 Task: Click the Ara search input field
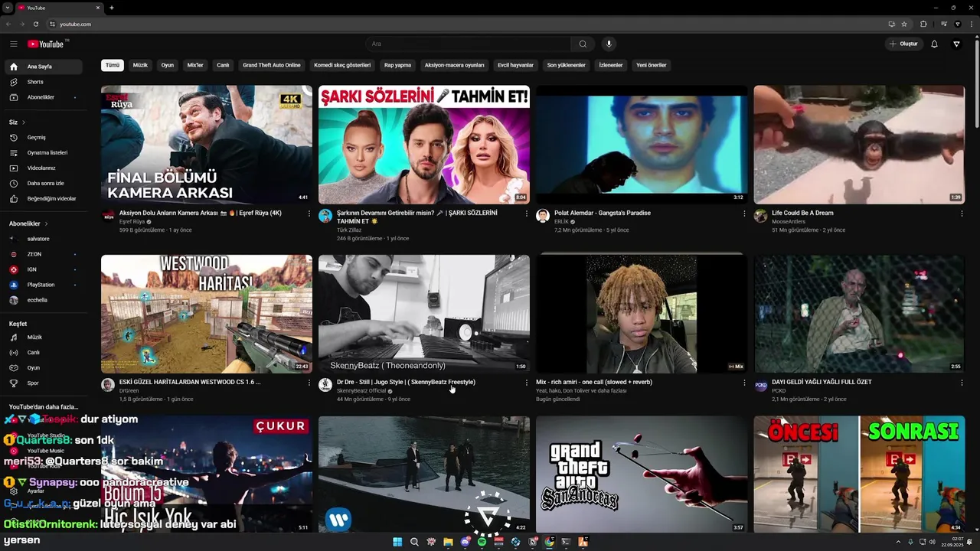coord(468,44)
